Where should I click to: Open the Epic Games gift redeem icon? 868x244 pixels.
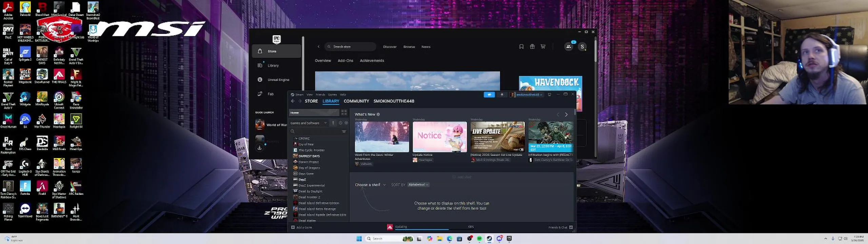tap(532, 47)
